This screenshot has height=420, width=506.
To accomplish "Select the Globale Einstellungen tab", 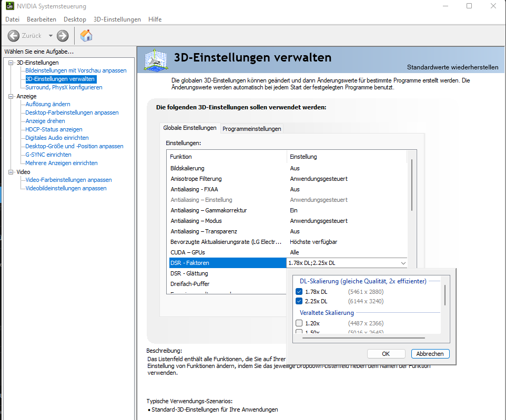I will (190, 128).
